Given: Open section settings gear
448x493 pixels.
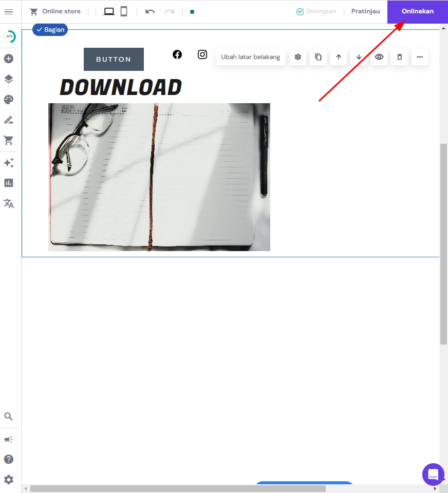Looking at the screenshot, I should (x=297, y=57).
